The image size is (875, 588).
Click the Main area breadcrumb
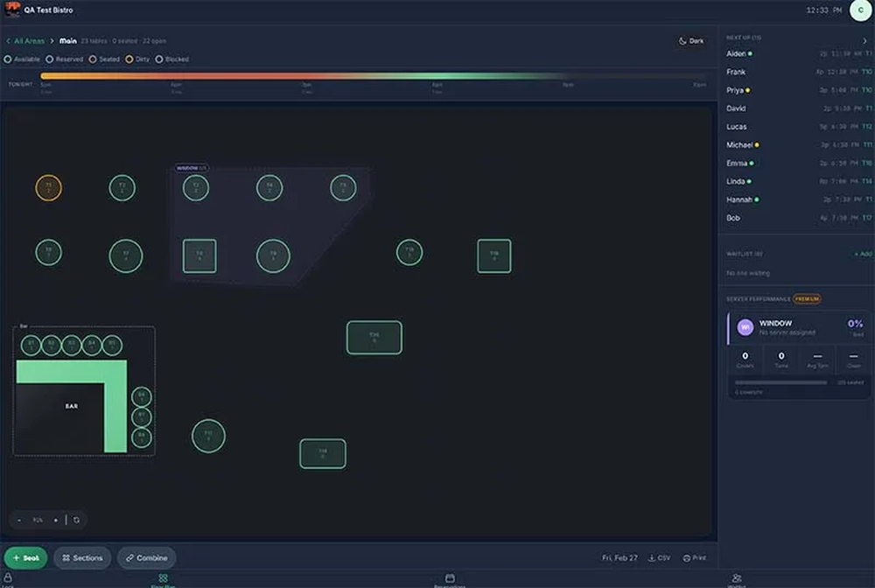pyautogui.click(x=68, y=41)
